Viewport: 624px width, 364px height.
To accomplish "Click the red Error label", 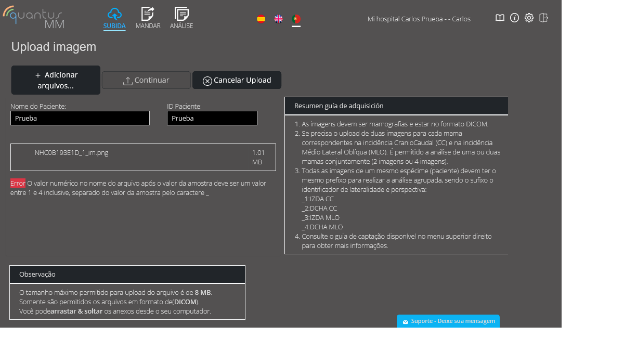I will (18, 183).
